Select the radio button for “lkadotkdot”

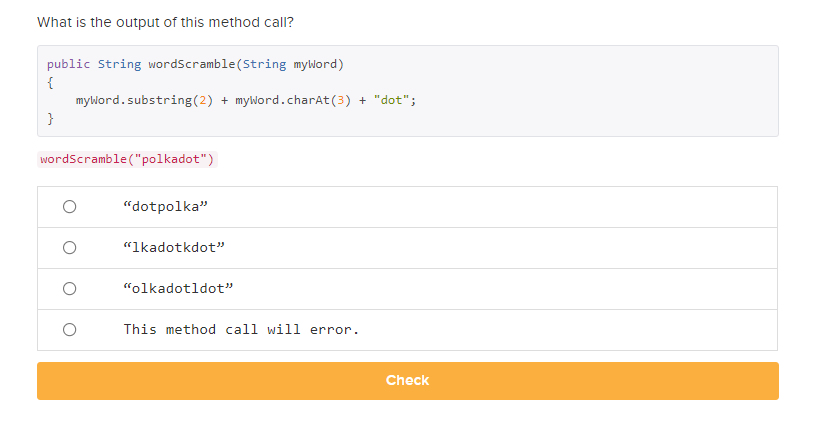[x=69, y=248]
